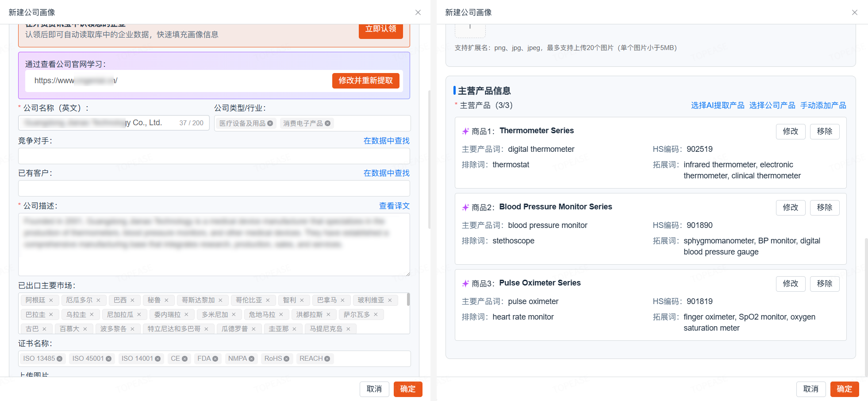Remove 厄瓜多尔 from export markets
The width and height of the screenshot is (868, 401).
point(98,300)
